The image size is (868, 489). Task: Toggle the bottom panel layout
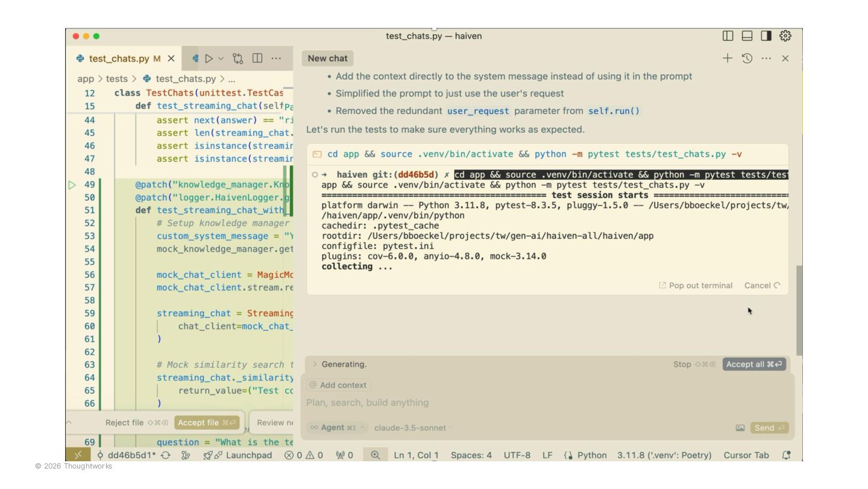click(747, 36)
